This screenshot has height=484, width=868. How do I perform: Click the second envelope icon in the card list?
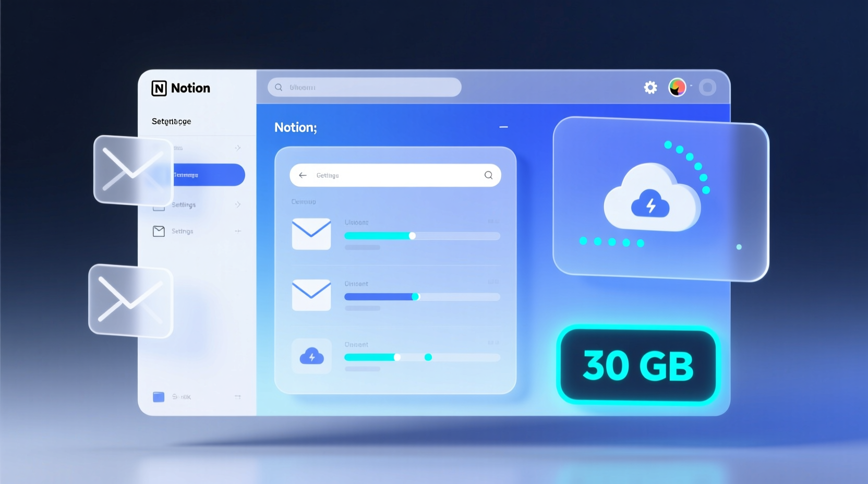coord(311,295)
